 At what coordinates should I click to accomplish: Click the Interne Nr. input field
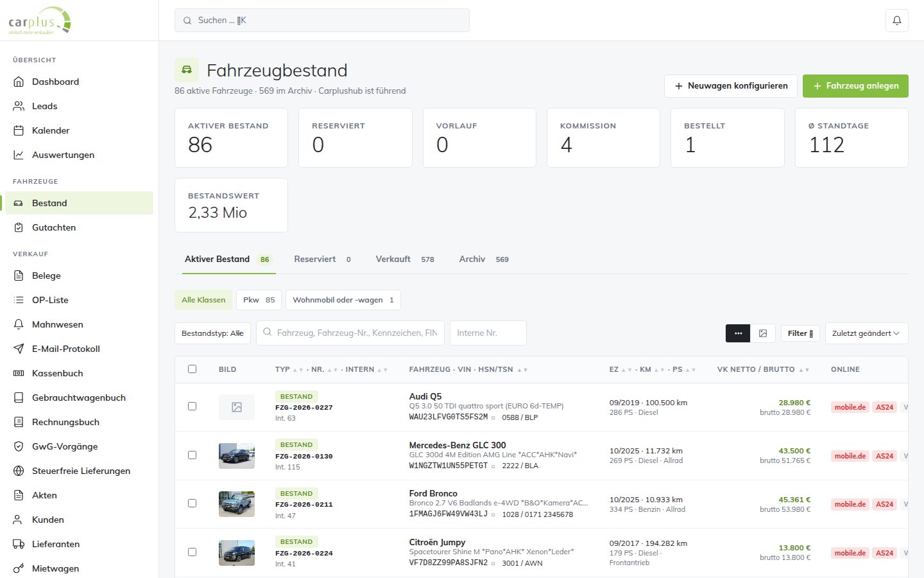point(488,333)
